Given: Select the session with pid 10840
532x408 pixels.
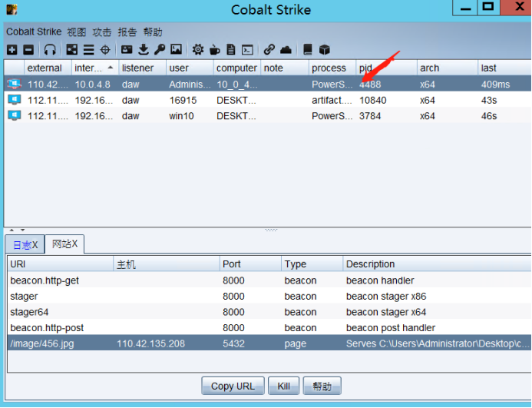Looking at the screenshot, I should pyautogui.click(x=268, y=100).
